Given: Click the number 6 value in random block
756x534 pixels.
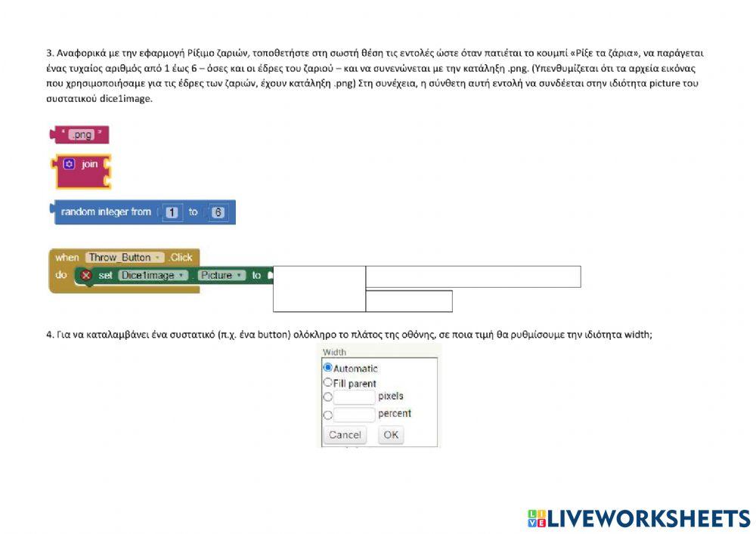Looking at the screenshot, I should (x=218, y=213).
